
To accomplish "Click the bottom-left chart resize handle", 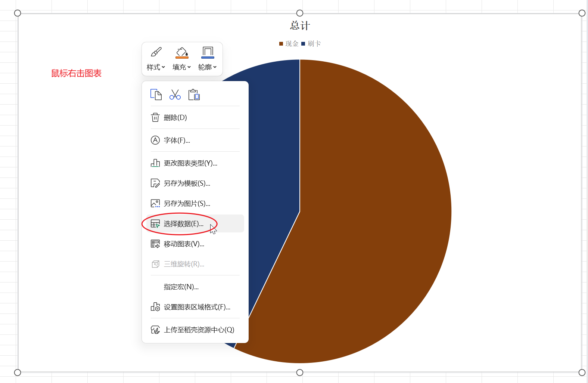I will (17, 373).
